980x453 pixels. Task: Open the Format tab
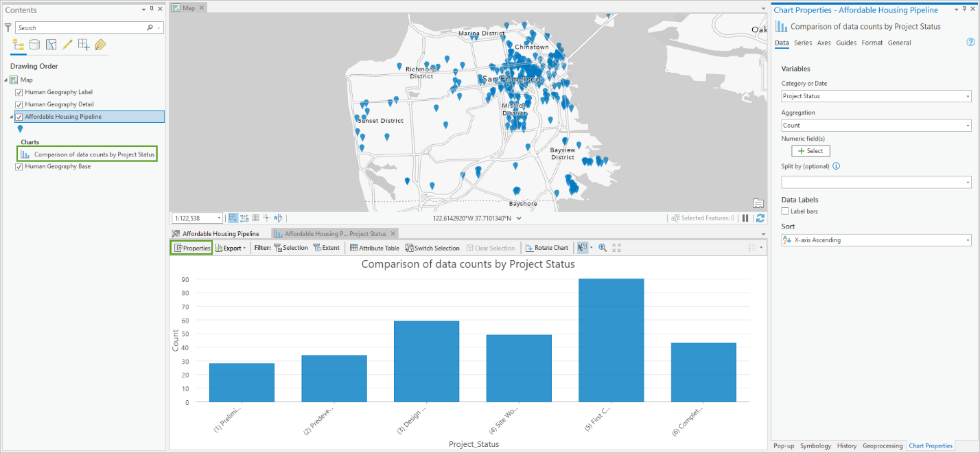[872, 43]
